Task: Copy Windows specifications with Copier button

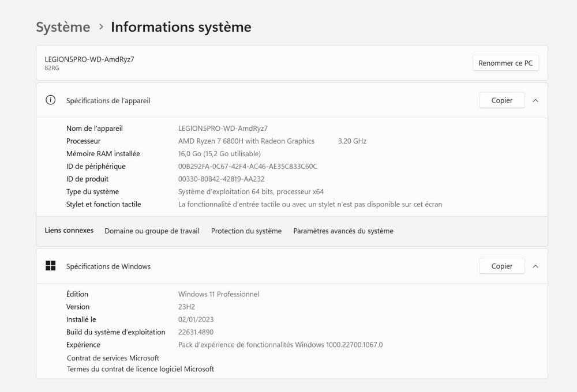Action: pos(501,266)
